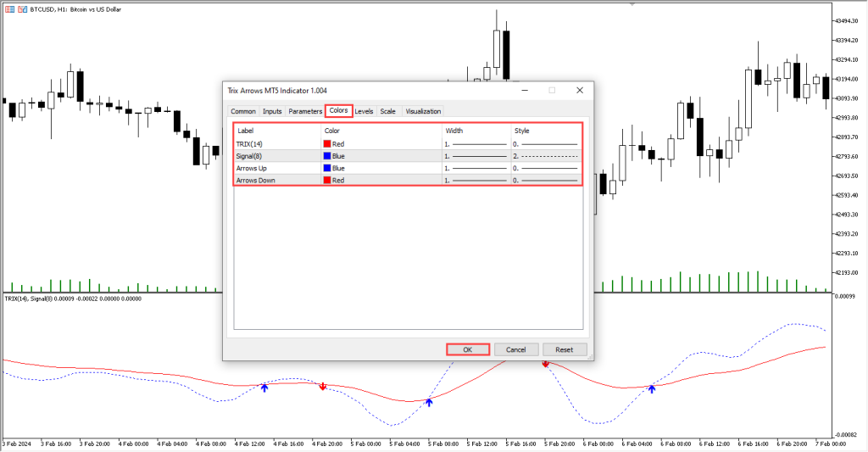Screen dimensions: 868x452
Task: Click OK to apply indicator settings
Action: pos(468,349)
